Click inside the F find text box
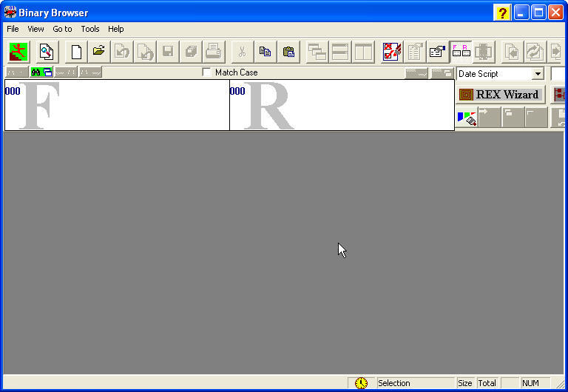 pos(117,105)
